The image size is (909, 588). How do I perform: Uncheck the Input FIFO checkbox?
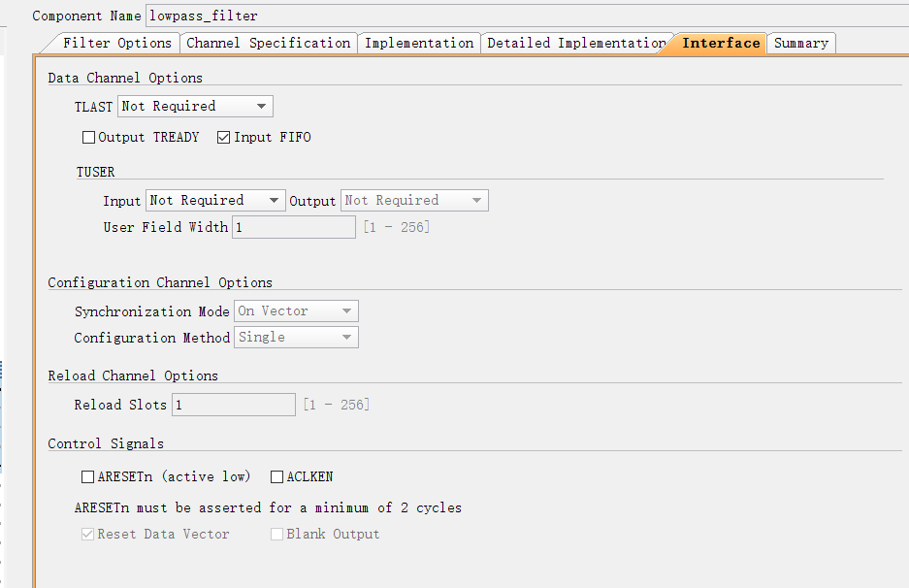coord(225,138)
